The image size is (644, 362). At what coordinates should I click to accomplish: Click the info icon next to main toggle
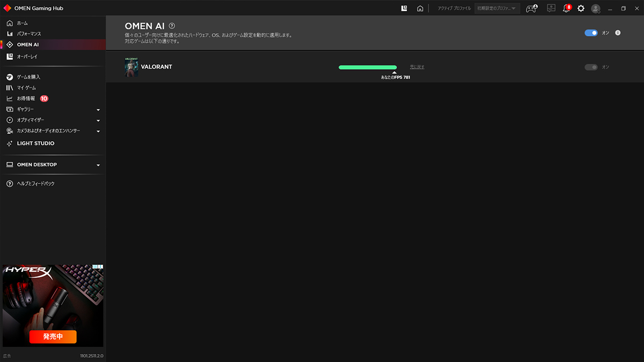click(618, 33)
